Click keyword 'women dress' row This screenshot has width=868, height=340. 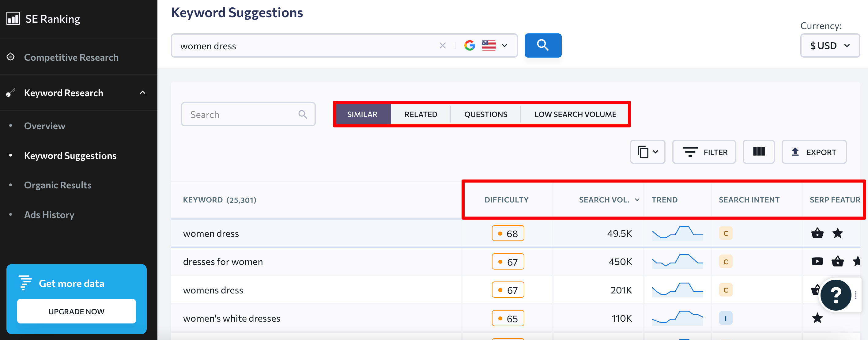(211, 233)
